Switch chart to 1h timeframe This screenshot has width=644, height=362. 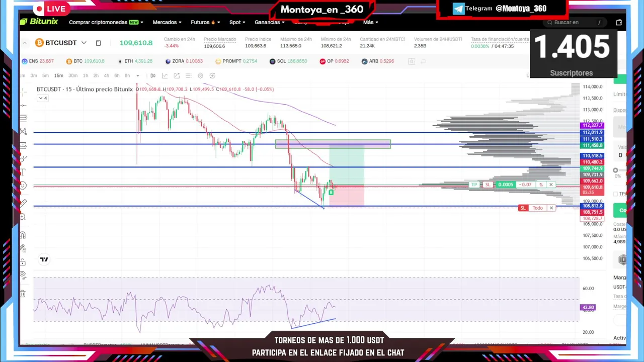[x=86, y=76]
